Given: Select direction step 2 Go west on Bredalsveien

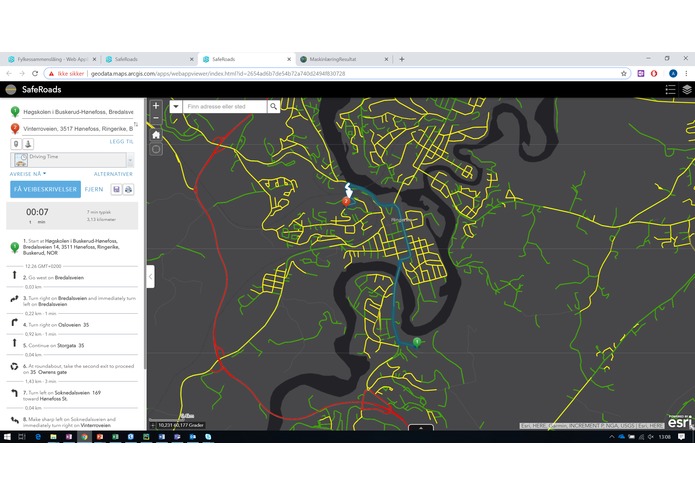Looking at the screenshot, I should point(72,277).
